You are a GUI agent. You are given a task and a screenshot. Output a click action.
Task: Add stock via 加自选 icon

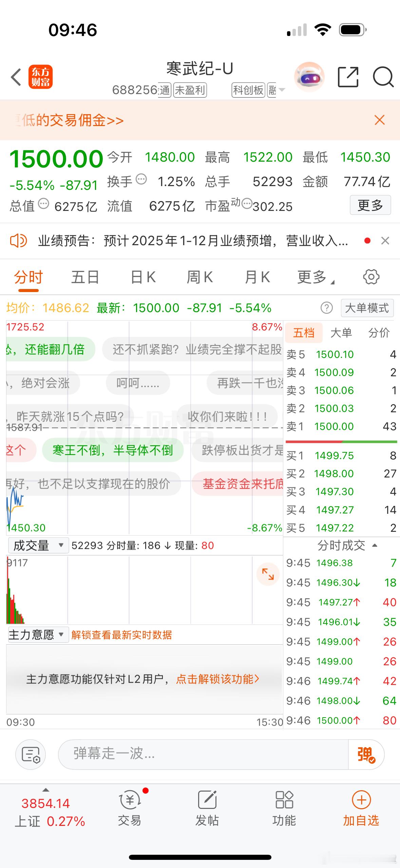[361, 808]
